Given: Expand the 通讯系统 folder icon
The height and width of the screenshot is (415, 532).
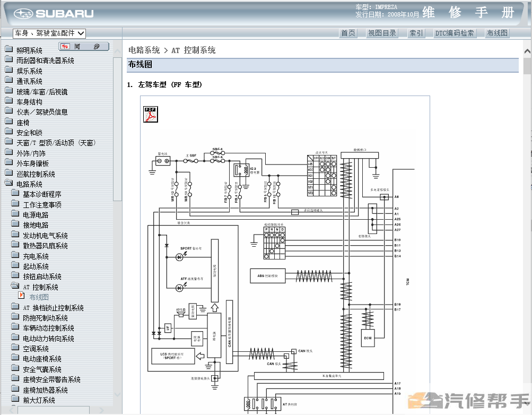Looking at the screenshot, I should click(x=9, y=80).
